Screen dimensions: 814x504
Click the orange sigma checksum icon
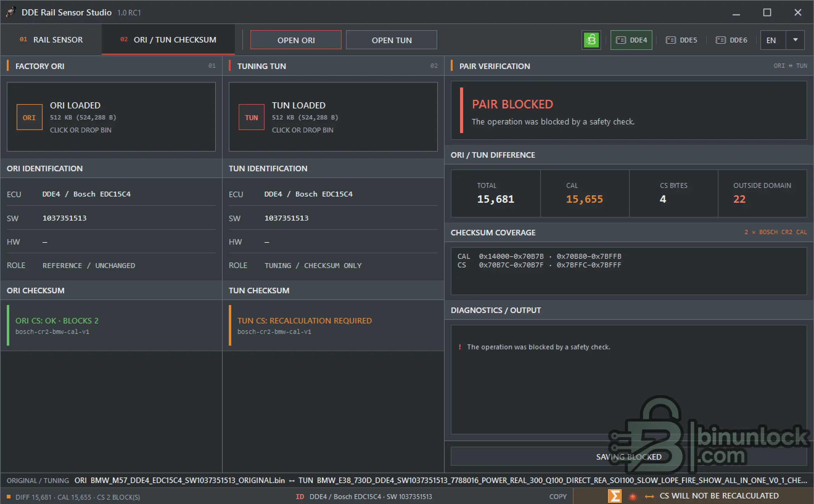[x=615, y=496]
